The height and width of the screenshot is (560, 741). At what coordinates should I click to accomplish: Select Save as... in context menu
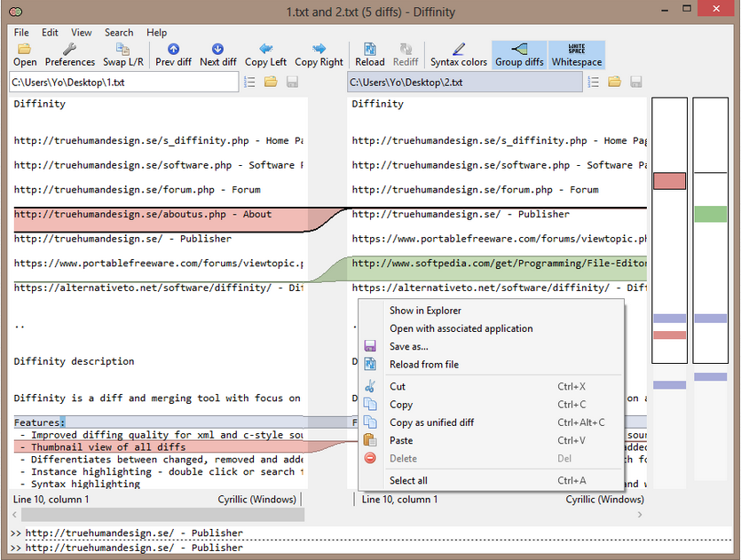click(492, 346)
